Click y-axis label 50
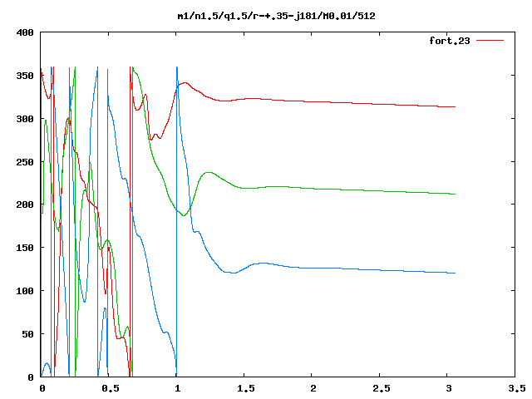Viewport: 532px width, 399px height. (27, 334)
